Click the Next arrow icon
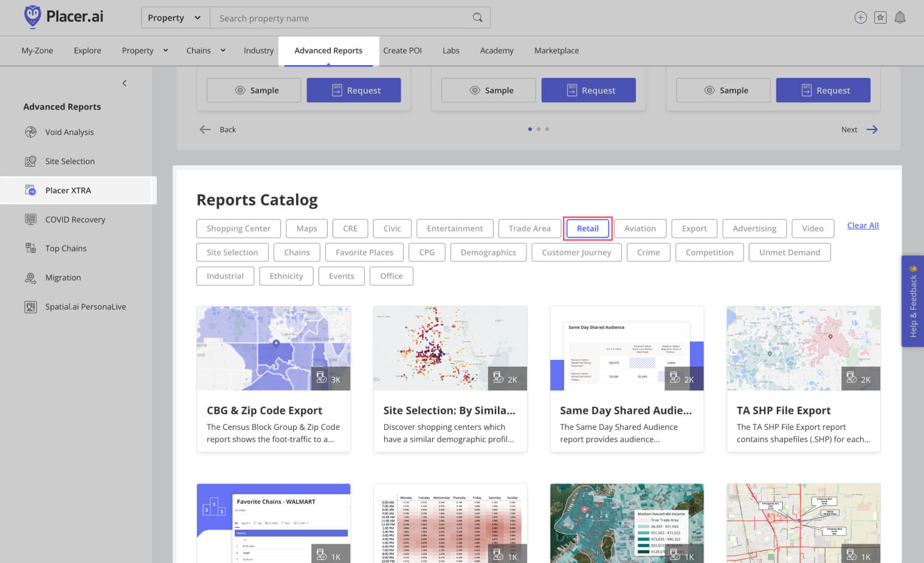This screenshot has height=563, width=924. click(x=872, y=130)
